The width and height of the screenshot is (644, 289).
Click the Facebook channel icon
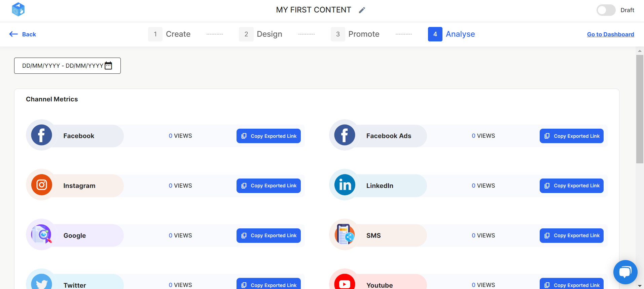[42, 135]
